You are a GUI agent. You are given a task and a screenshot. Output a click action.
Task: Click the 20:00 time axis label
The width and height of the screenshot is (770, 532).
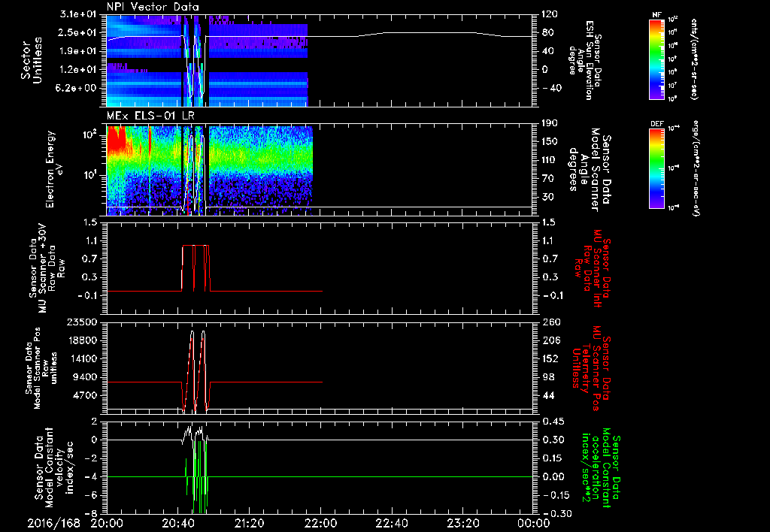[x=107, y=523]
